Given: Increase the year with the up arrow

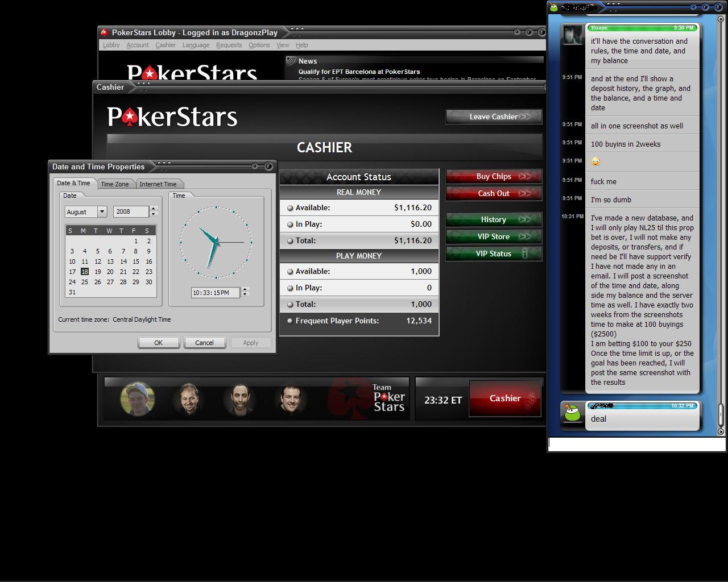Looking at the screenshot, I should point(153,209).
